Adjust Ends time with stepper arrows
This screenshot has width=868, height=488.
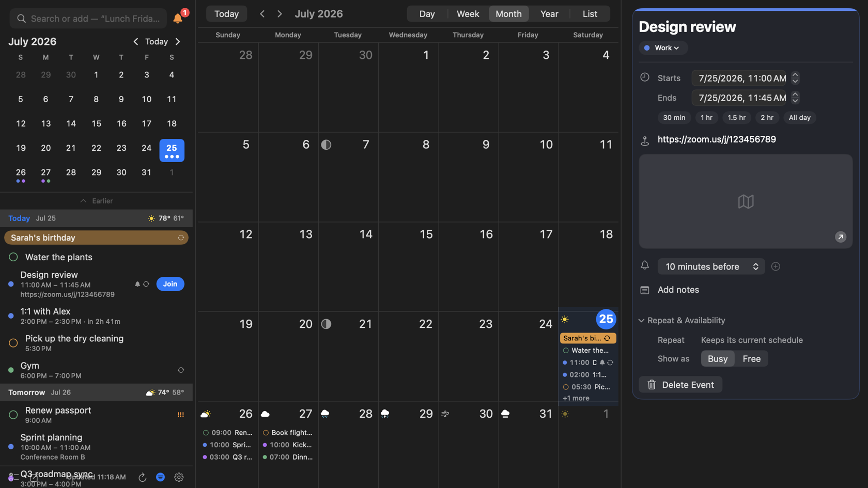click(x=795, y=98)
